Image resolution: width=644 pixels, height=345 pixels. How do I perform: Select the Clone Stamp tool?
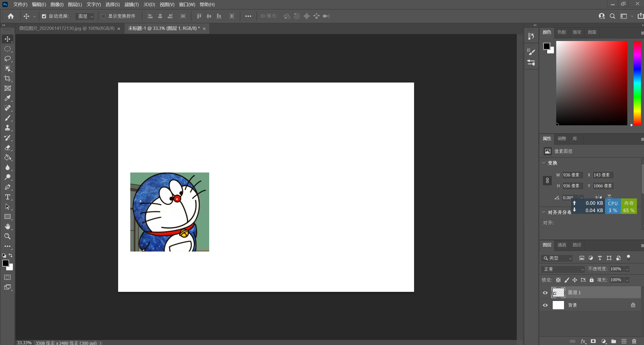tap(8, 128)
